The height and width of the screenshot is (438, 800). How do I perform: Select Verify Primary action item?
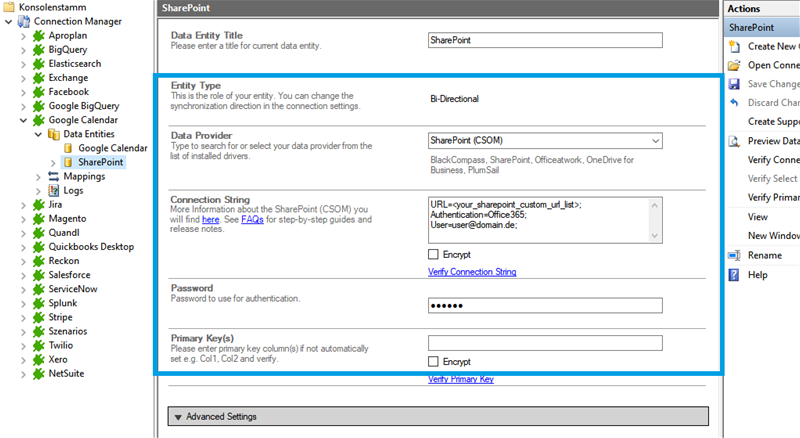point(773,198)
